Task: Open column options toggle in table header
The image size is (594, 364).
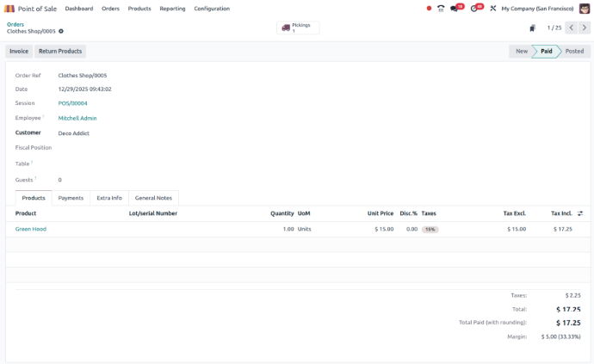Action: (x=580, y=213)
